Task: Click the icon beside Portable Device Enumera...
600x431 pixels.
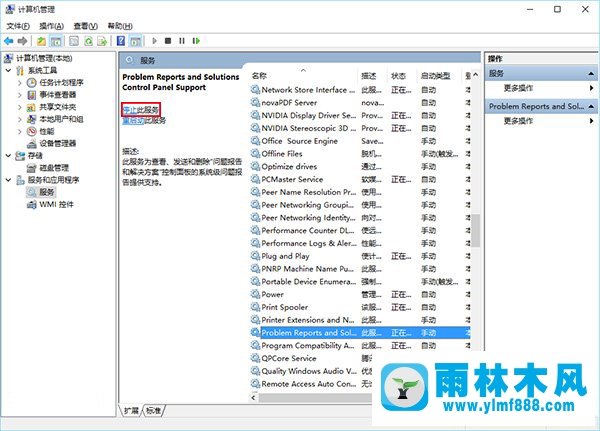Action: coord(255,281)
